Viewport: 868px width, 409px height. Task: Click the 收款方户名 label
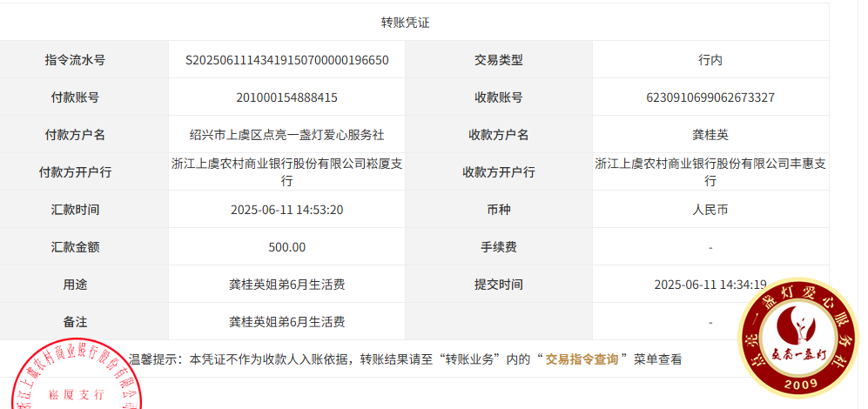tap(499, 135)
